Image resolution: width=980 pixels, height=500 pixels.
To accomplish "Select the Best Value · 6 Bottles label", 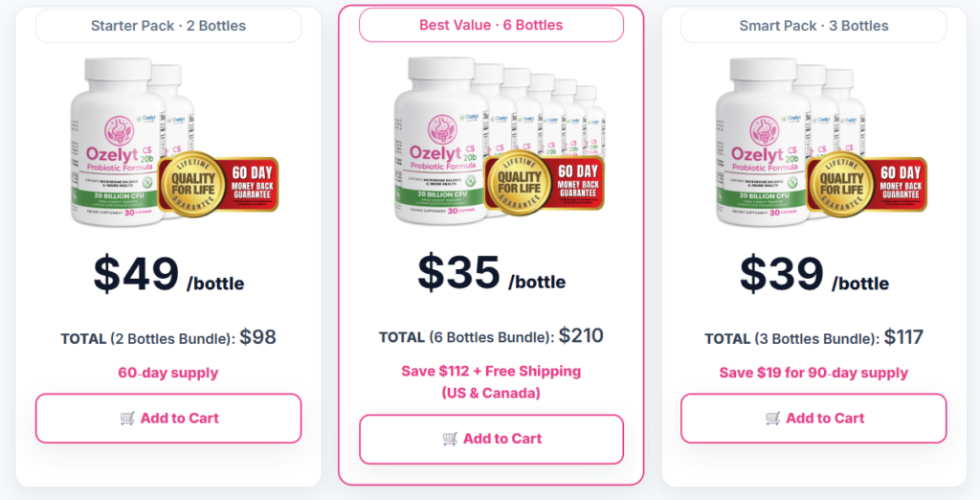I will 491,25.
